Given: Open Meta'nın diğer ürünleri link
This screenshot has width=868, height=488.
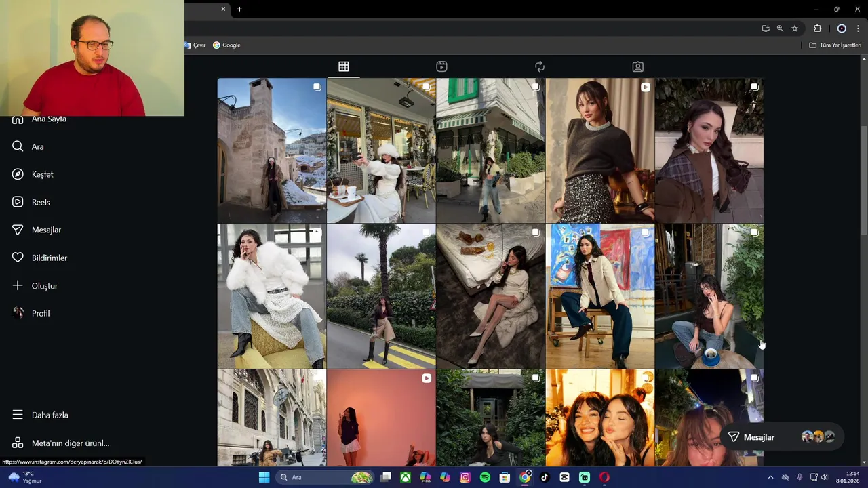Looking at the screenshot, I should [x=71, y=443].
